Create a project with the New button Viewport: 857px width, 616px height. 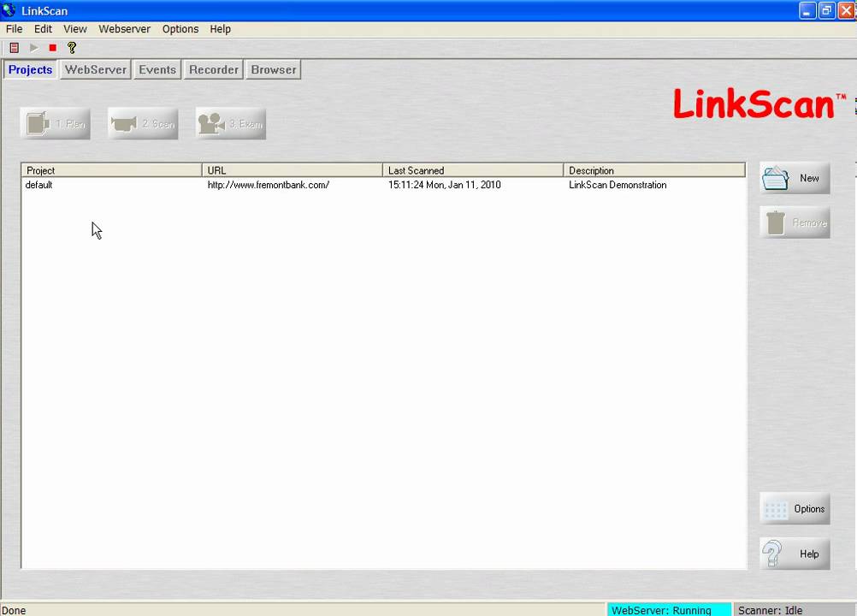795,178
